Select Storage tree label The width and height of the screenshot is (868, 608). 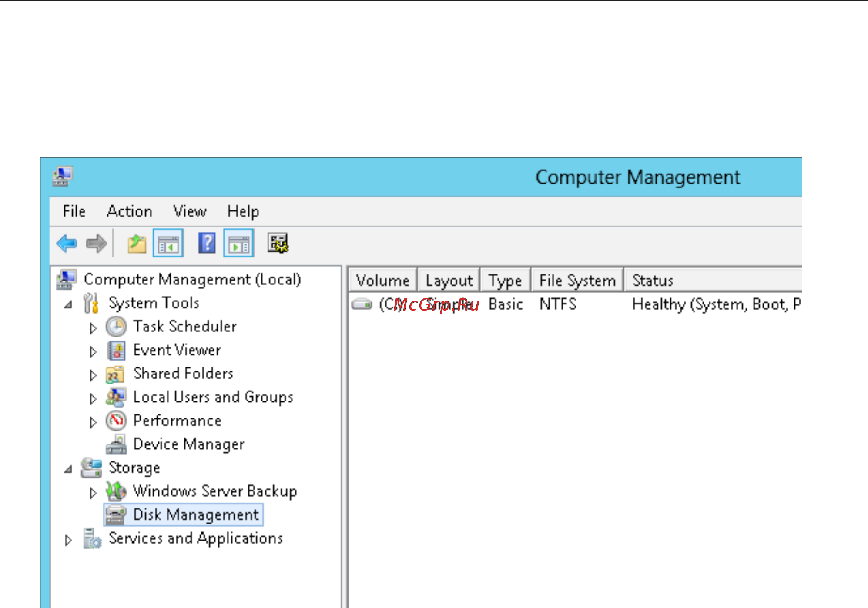tap(134, 468)
